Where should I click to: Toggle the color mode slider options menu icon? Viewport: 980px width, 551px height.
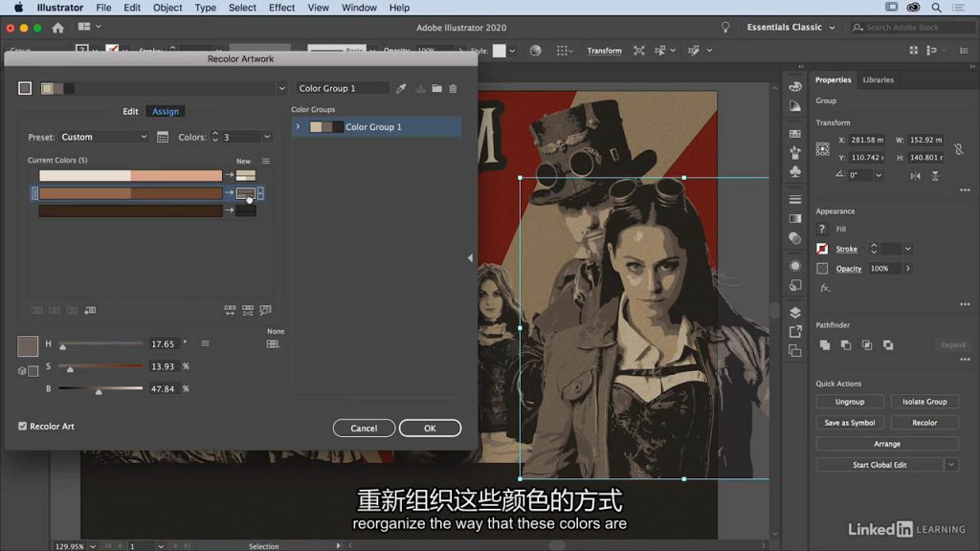coord(205,343)
